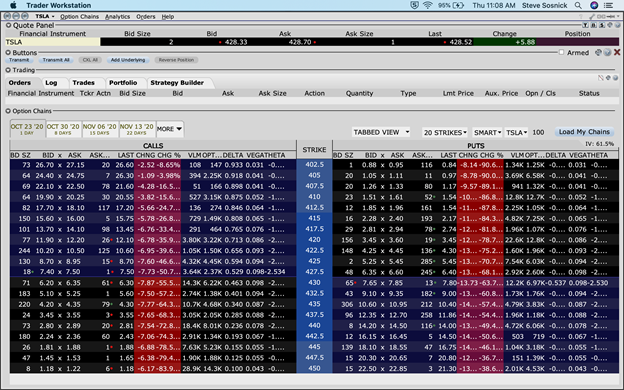Open the window toolbar dropdown arrow
This screenshot has width=624, height=390.
[x=619, y=16]
